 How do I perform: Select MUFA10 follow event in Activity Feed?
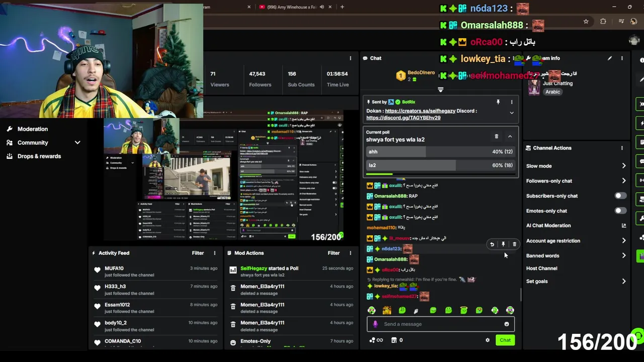point(156,271)
